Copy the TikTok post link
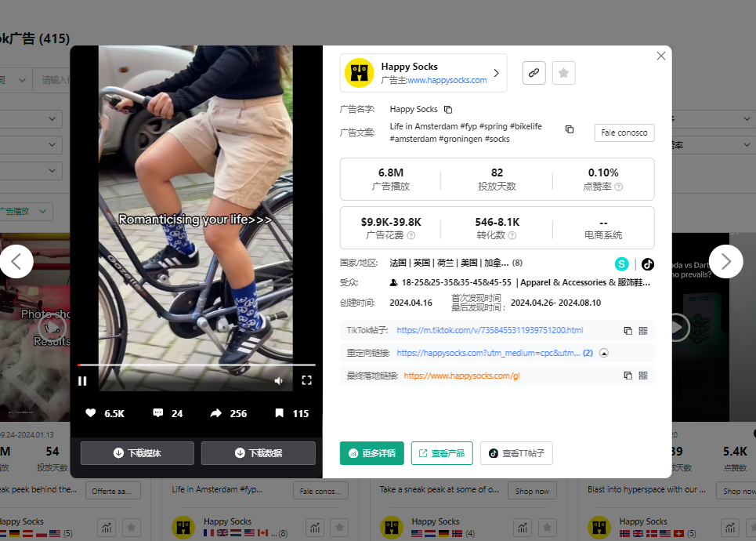Screen dimensions: 756x541 [628, 331]
